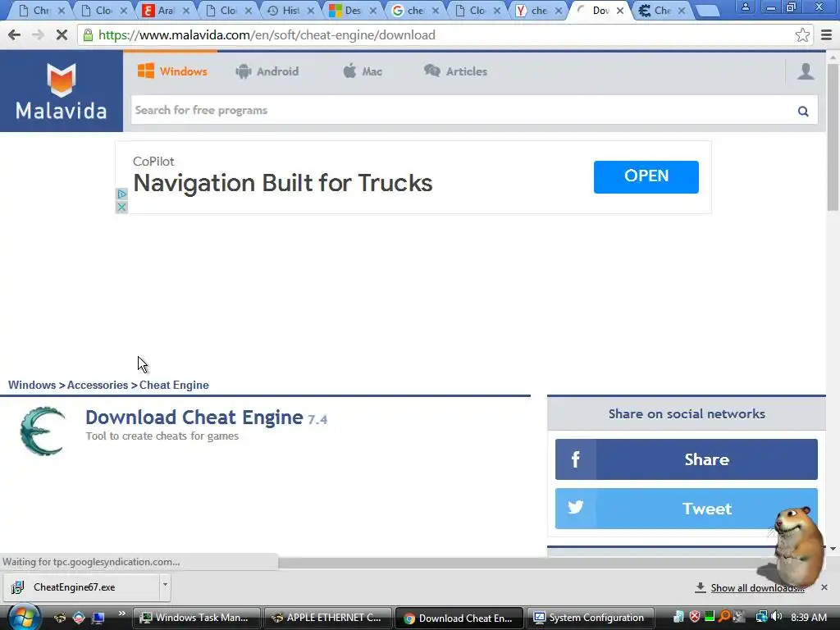Switch to the last 'Che' browser tab

click(662, 10)
